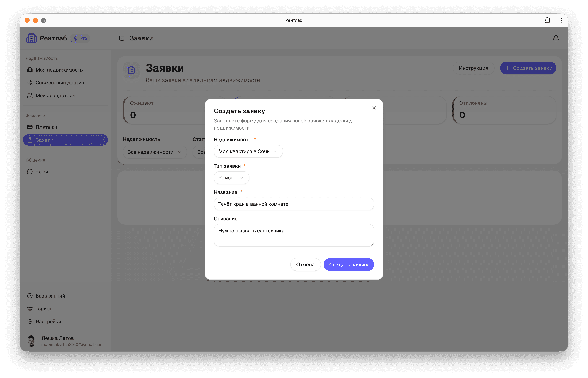Open Платежи section in sidebar

tap(46, 127)
